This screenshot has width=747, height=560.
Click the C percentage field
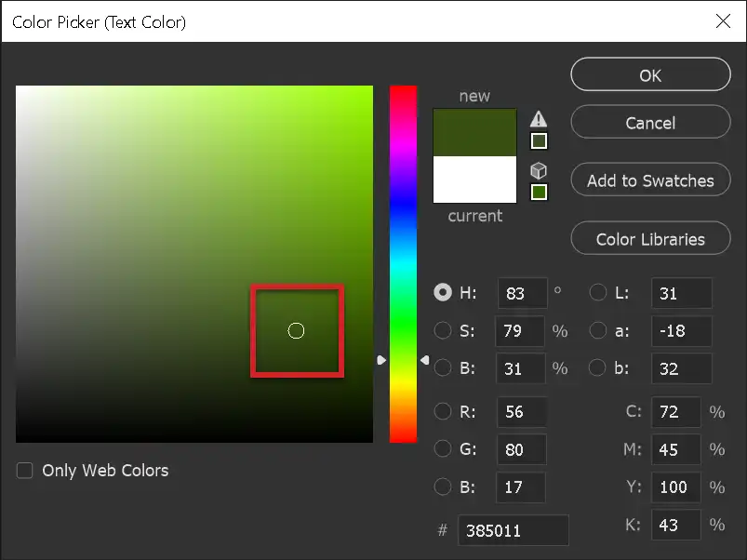tap(675, 412)
